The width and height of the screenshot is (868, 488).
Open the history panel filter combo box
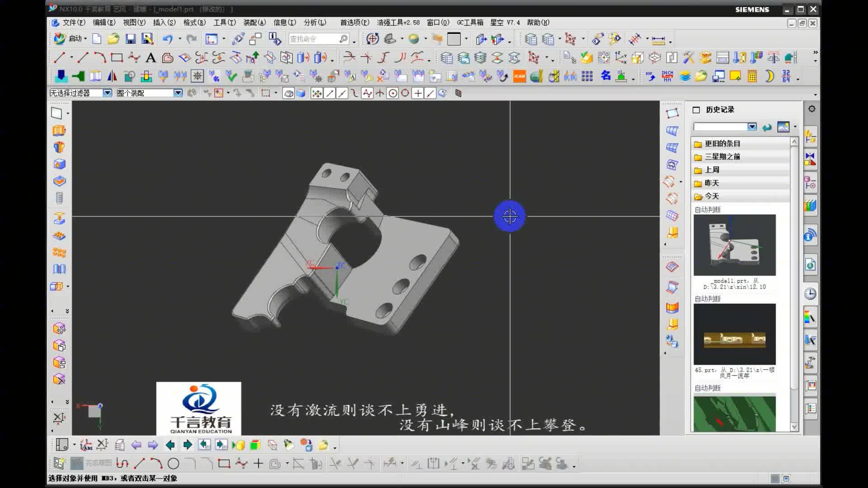pos(725,127)
